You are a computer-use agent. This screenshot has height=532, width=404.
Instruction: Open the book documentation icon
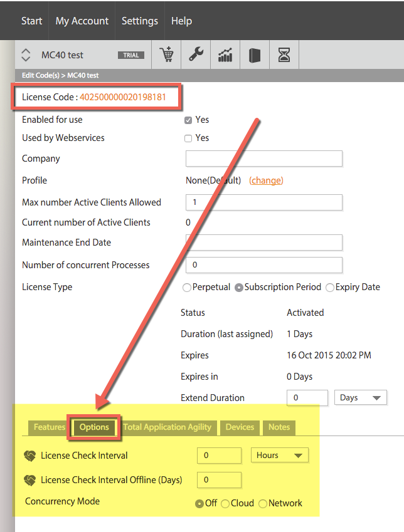point(255,55)
